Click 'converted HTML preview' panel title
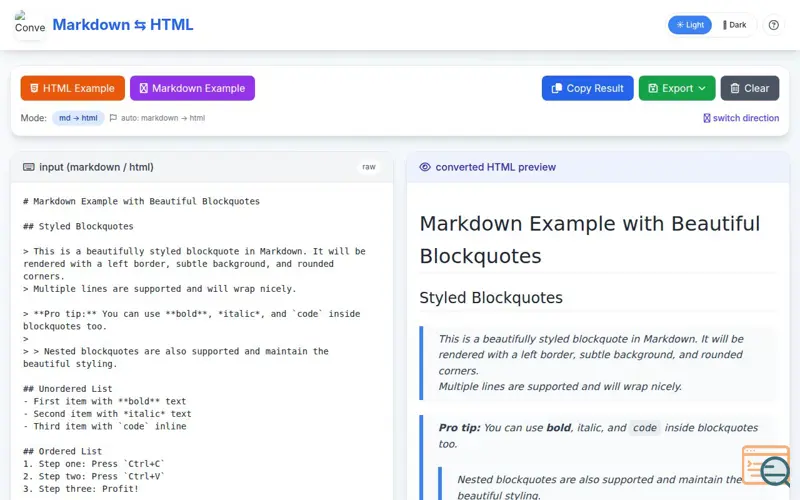 (495, 167)
